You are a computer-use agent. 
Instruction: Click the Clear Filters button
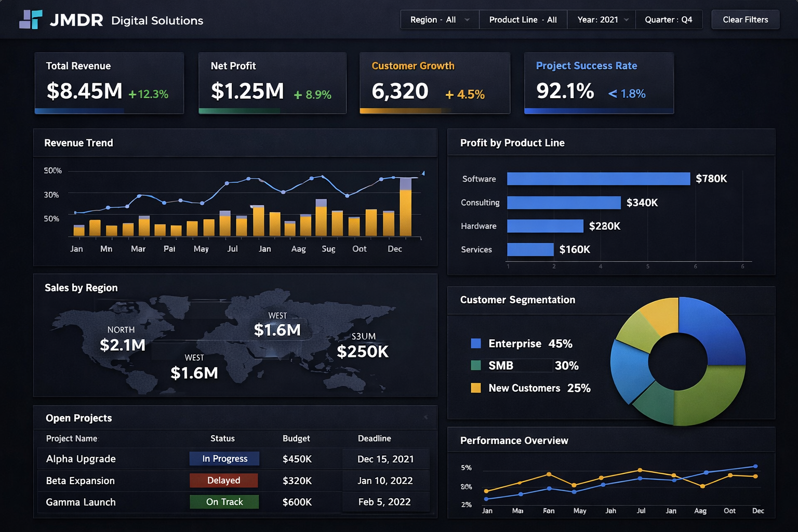[745, 20]
